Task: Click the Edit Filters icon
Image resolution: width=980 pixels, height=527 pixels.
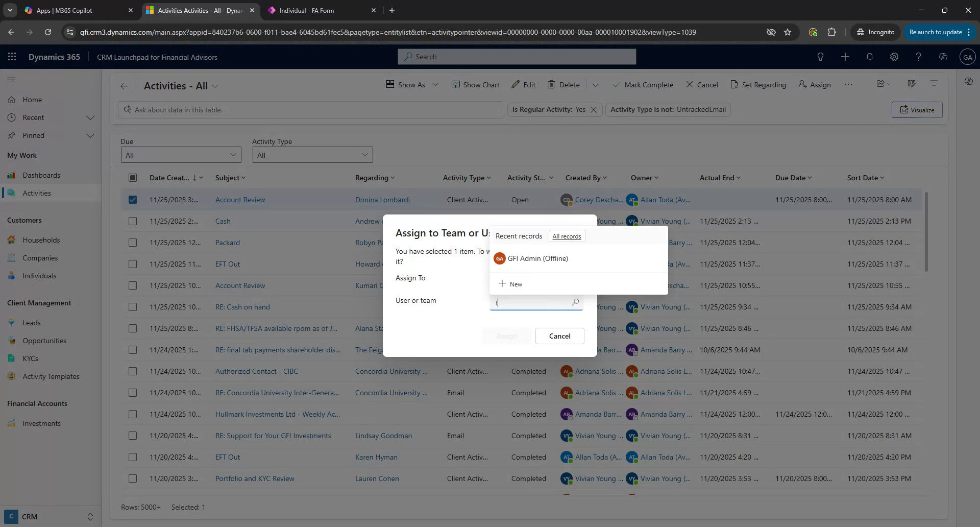Action: click(934, 84)
